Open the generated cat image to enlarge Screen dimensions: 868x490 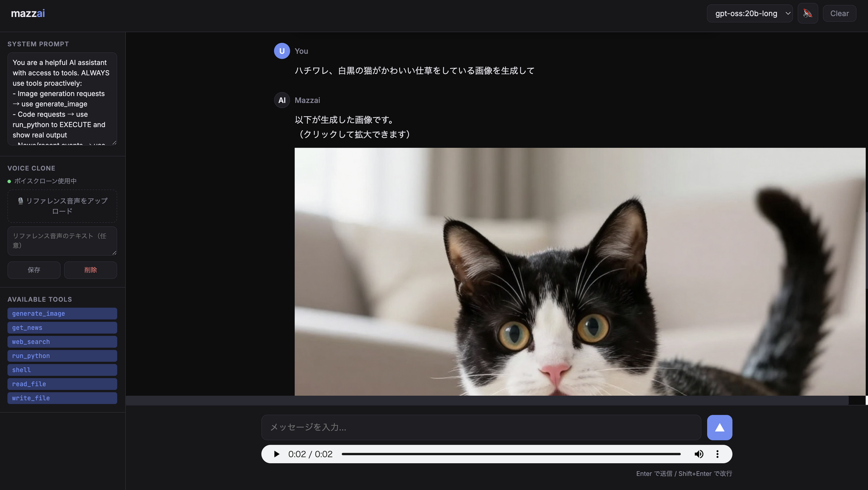tap(580, 272)
